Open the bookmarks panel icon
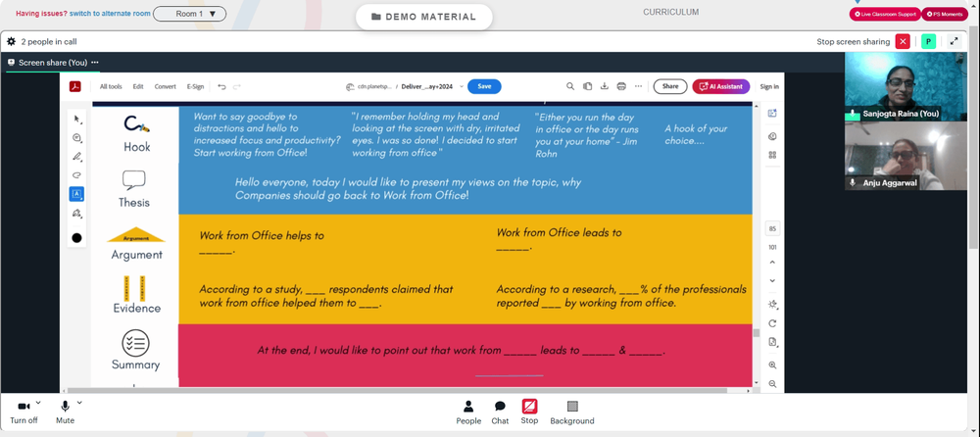Screen dimensions: 980x437 (x=772, y=136)
